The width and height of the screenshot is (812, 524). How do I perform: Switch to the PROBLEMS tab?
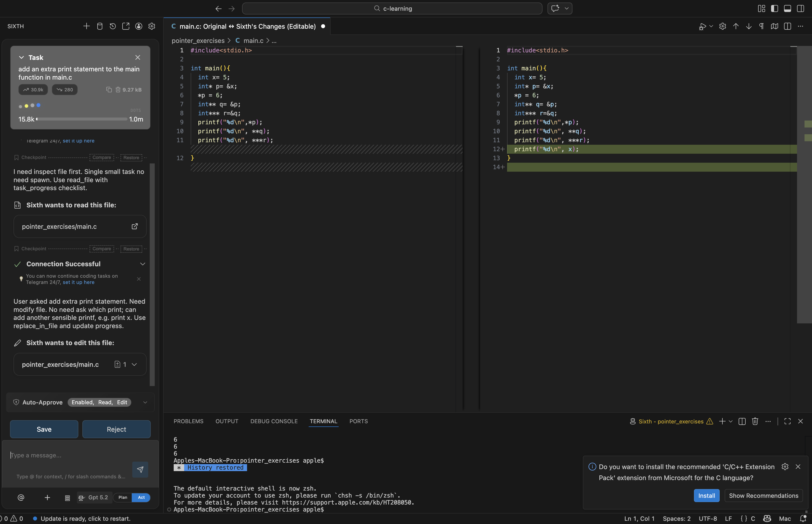(x=188, y=421)
